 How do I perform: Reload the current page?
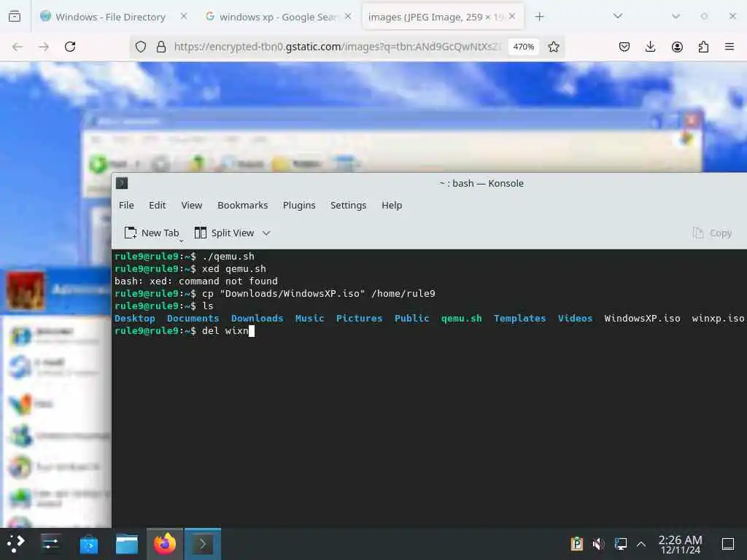[70, 47]
